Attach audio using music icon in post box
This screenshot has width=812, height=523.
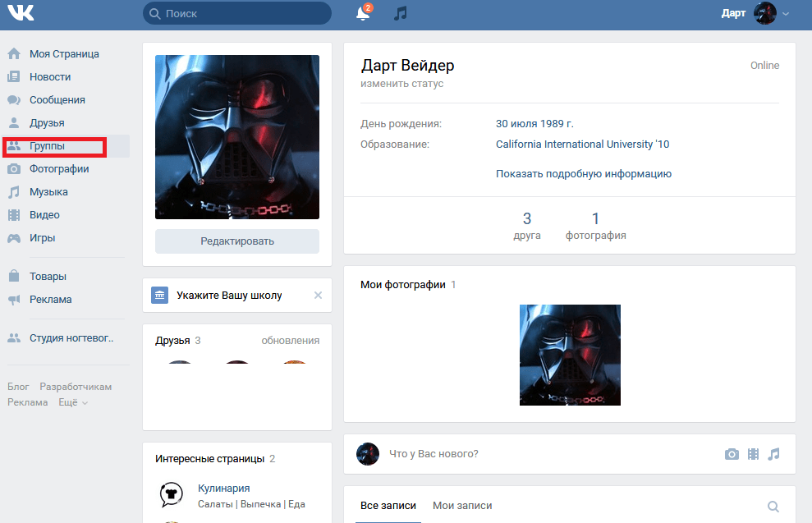[x=774, y=454]
